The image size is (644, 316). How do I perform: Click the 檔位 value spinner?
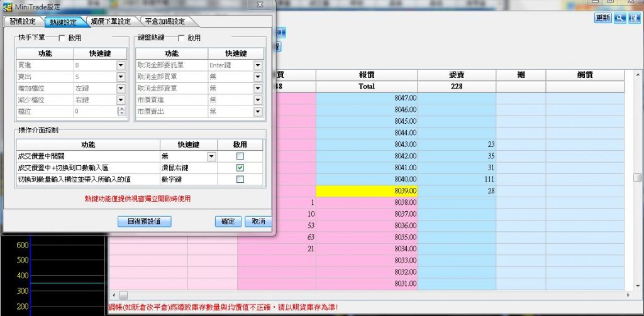pyautogui.click(x=121, y=111)
